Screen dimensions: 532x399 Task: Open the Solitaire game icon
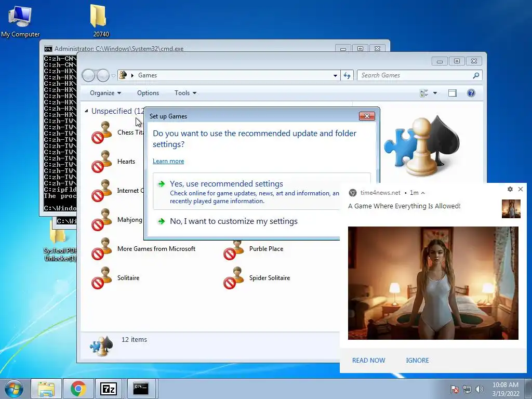pyautogui.click(x=102, y=278)
